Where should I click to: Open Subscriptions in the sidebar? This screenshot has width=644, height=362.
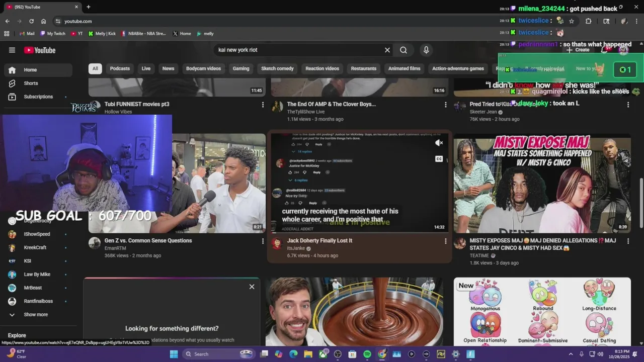pos(38,97)
